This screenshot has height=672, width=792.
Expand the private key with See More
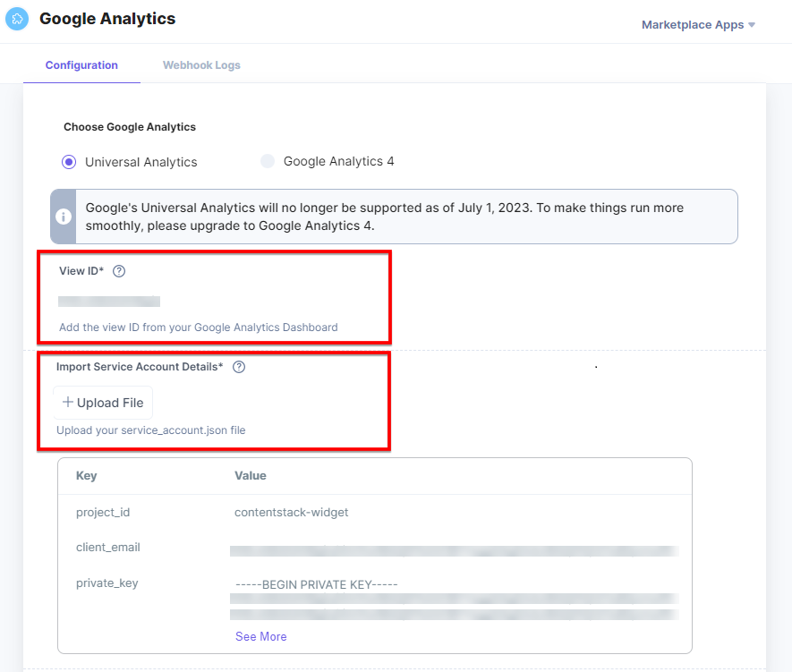[x=260, y=636]
